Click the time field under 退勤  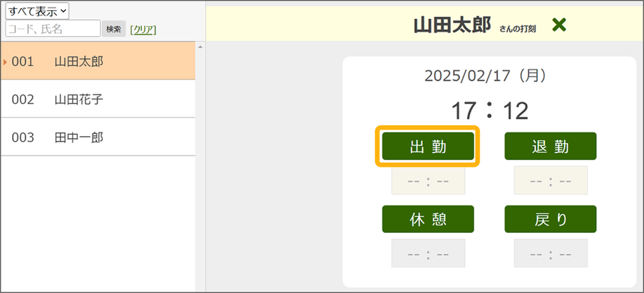click(x=550, y=180)
